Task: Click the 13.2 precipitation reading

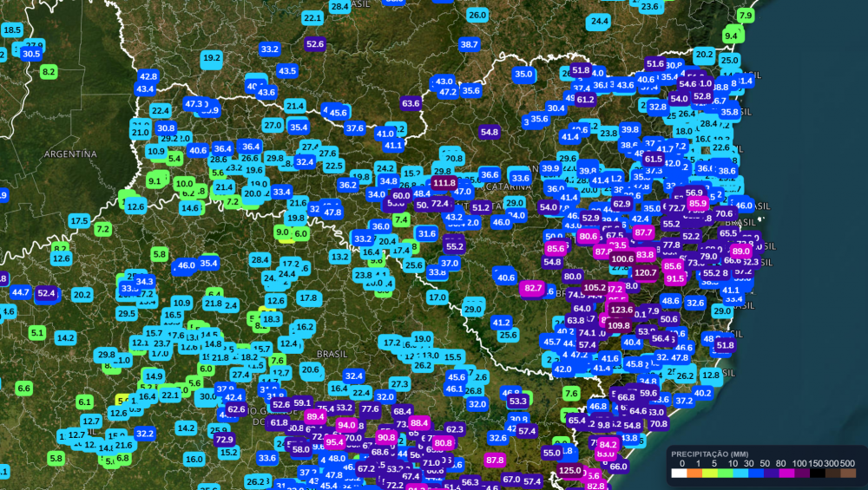Action: [x=339, y=257]
